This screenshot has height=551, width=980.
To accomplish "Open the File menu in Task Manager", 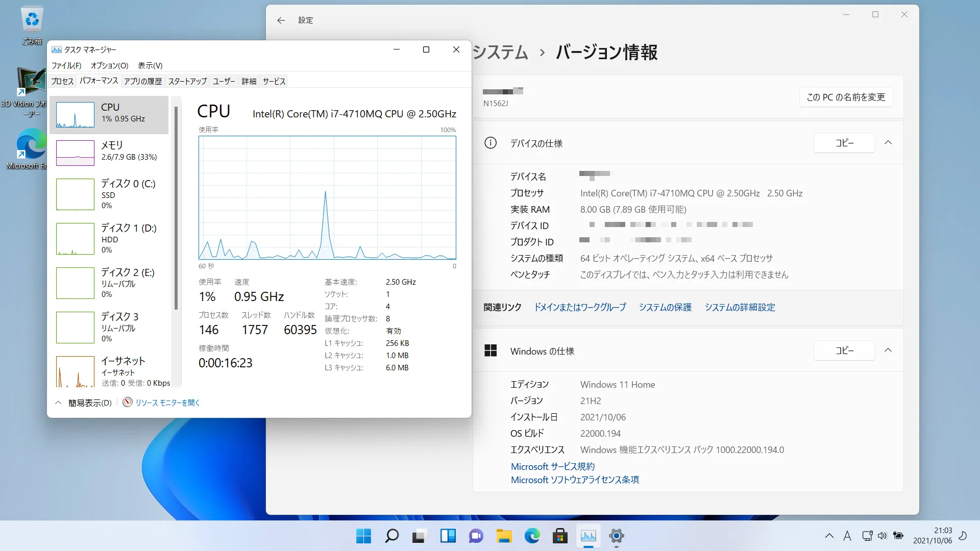I will (66, 65).
